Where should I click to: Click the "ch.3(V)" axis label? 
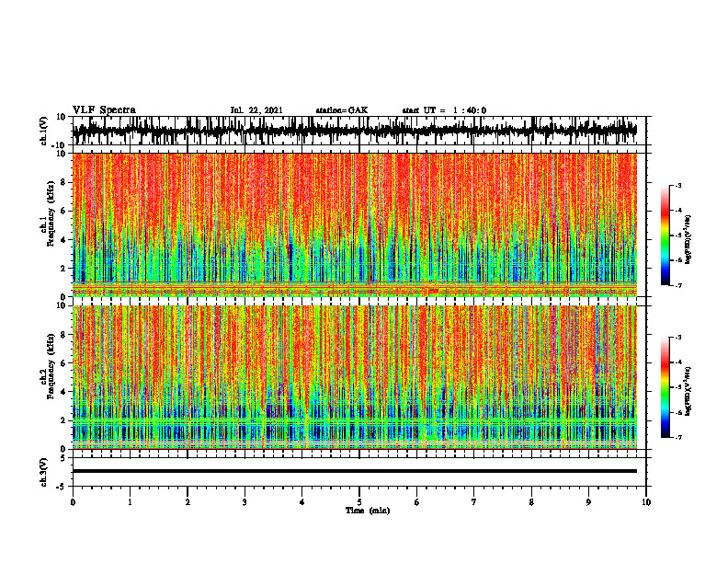(x=43, y=472)
